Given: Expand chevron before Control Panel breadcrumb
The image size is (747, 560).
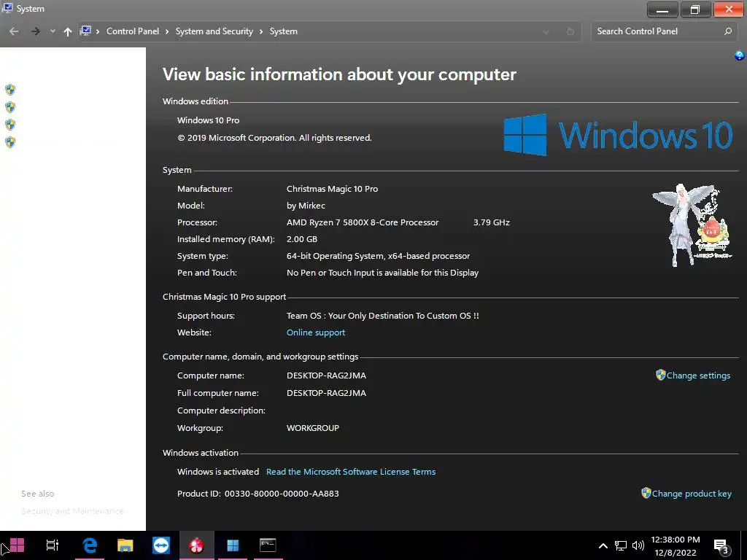Looking at the screenshot, I should point(98,31).
